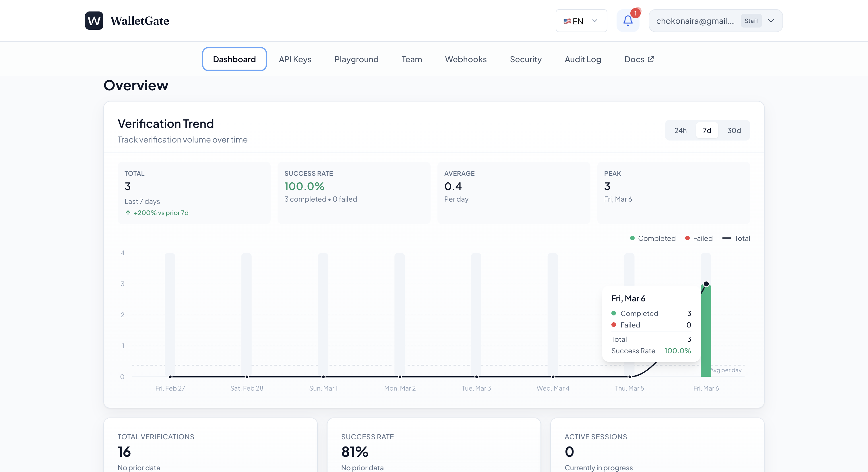Screen dimensions: 868x472
Task: Switch trend range to 24h
Action: [x=680, y=130]
